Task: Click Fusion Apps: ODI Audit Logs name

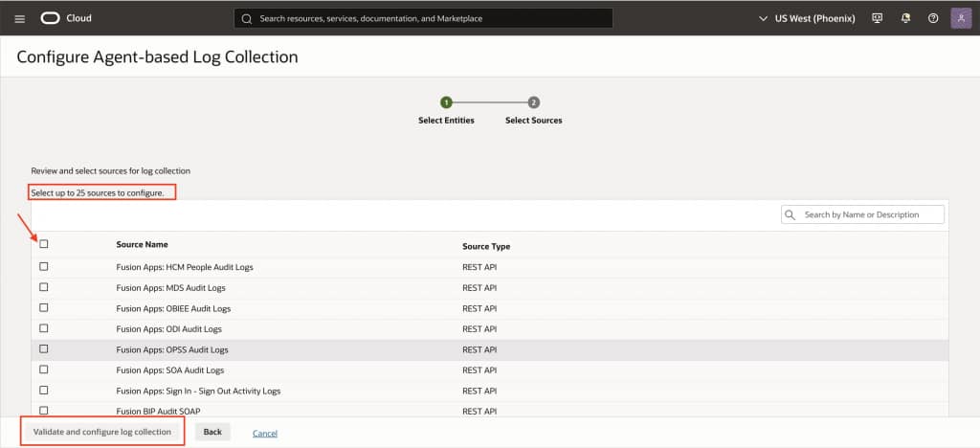Action: [x=168, y=328]
